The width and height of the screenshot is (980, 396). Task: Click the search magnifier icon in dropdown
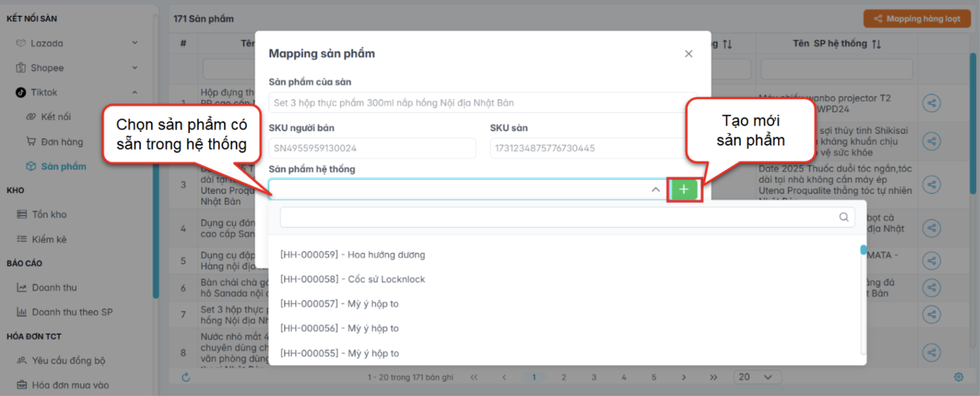[844, 217]
